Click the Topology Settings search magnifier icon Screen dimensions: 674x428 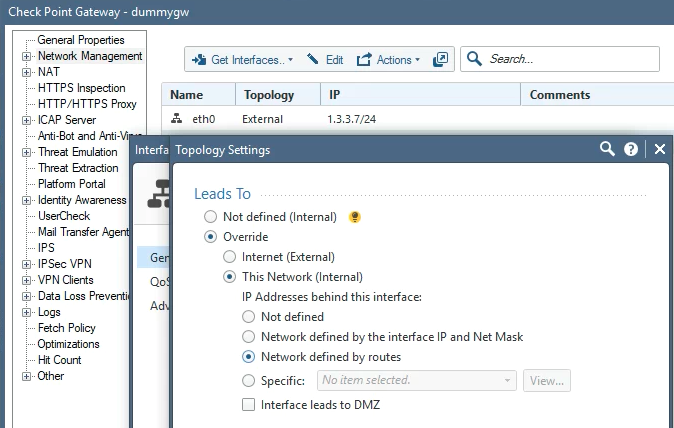coord(607,149)
